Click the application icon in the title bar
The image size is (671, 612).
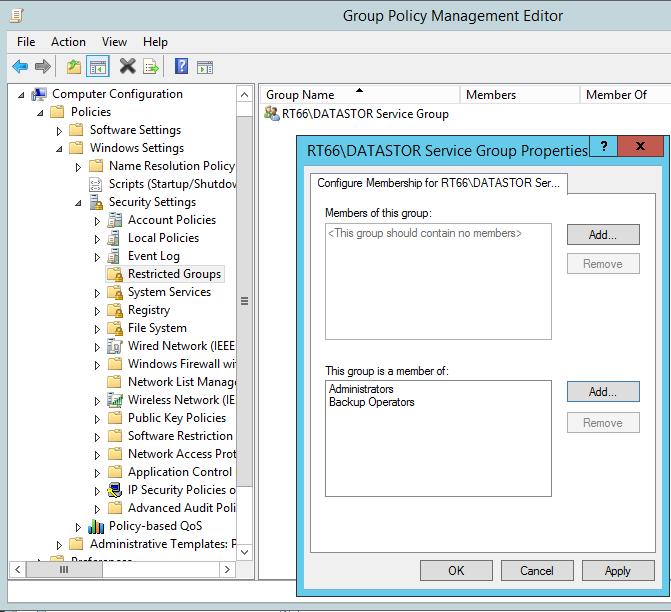[x=17, y=16]
